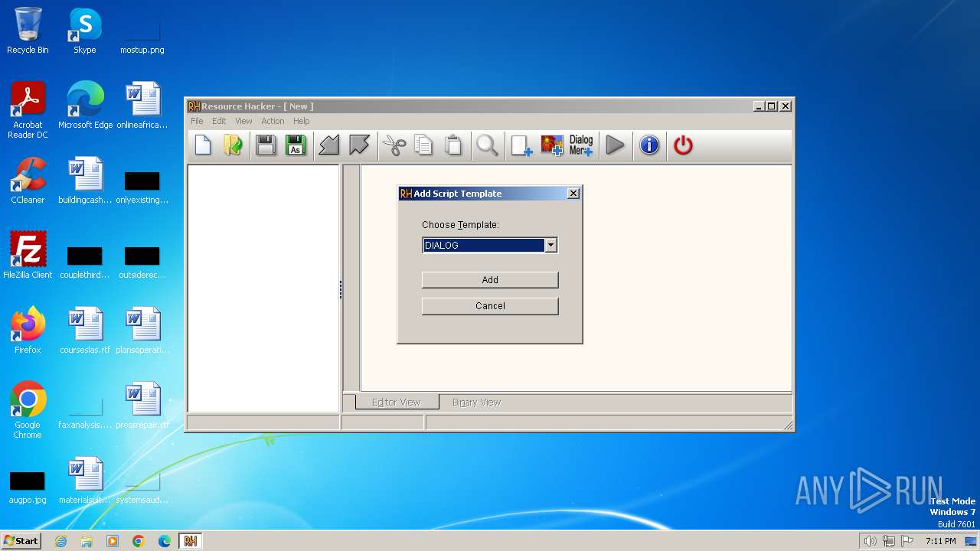Click the Add button
This screenshot has height=551, width=980.
point(490,280)
